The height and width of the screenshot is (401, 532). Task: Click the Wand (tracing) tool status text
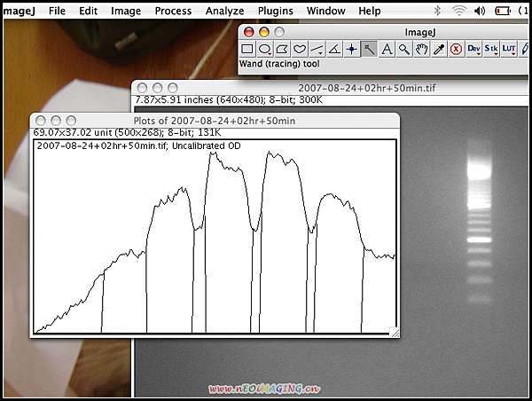[x=279, y=64]
